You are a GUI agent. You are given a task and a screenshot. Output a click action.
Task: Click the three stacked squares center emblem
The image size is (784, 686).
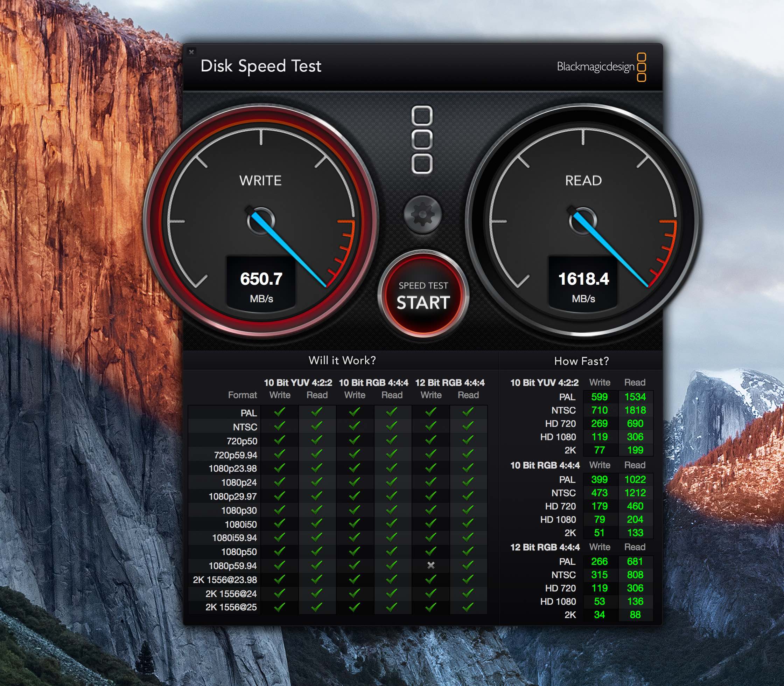[422, 140]
